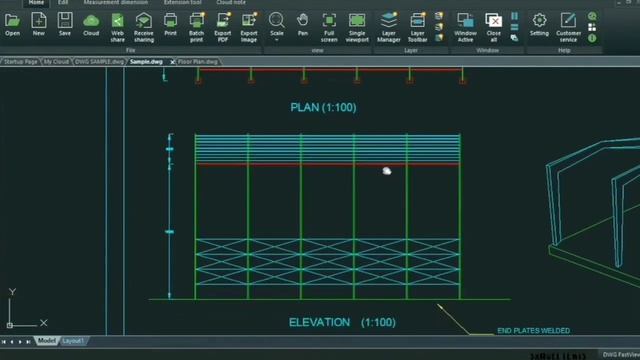
Task: Open Extension tool ribbon tab
Action: 182,2
